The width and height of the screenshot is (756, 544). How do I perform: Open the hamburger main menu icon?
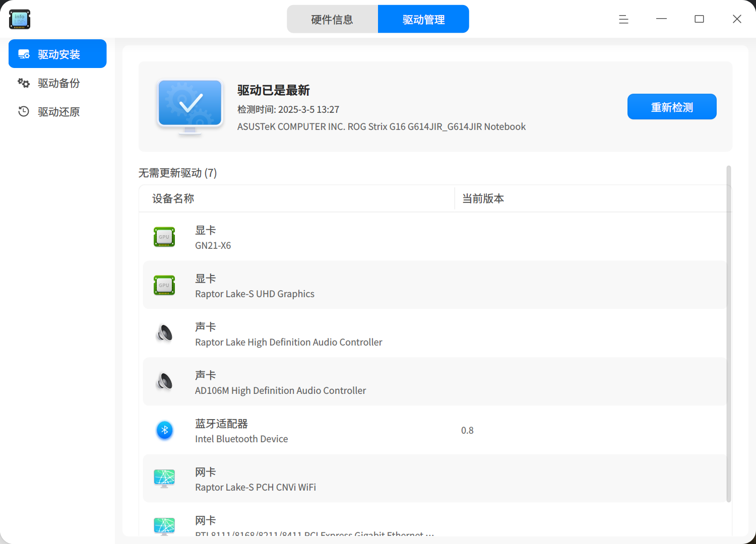pyautogui.click(x=623, y=19)
